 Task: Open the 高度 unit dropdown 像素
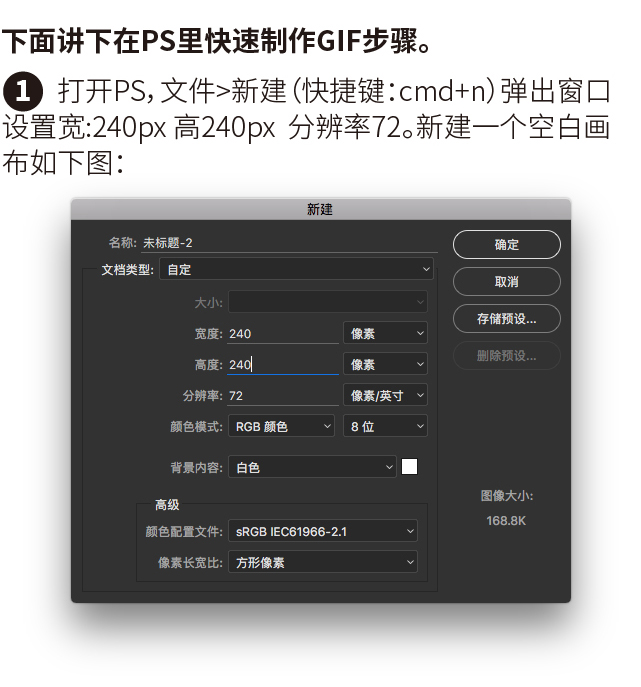tap(385, 364)
